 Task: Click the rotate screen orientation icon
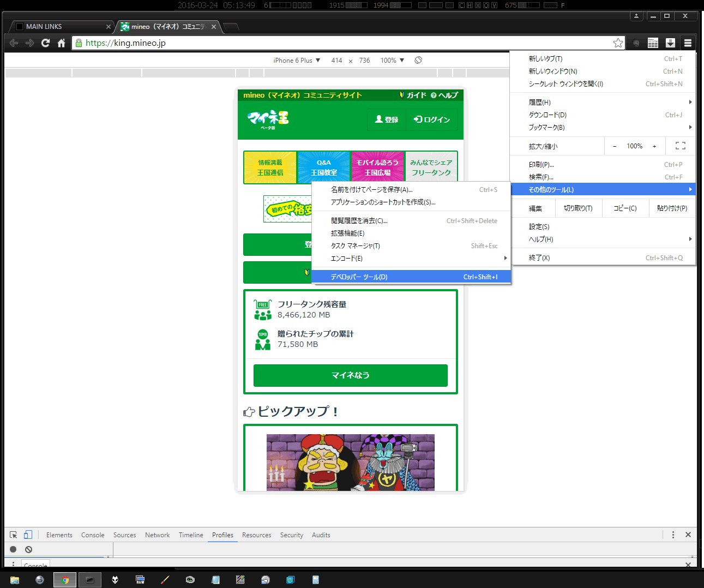click(x=418, y=60)
